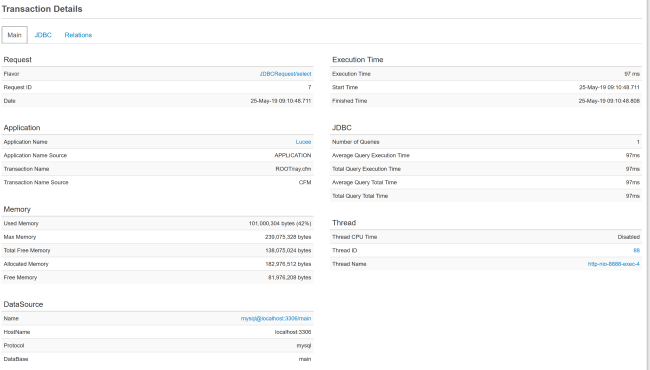Click the Protocol value mysql
The width and height of the screenshot is (650, 370).
click(304, 346)
